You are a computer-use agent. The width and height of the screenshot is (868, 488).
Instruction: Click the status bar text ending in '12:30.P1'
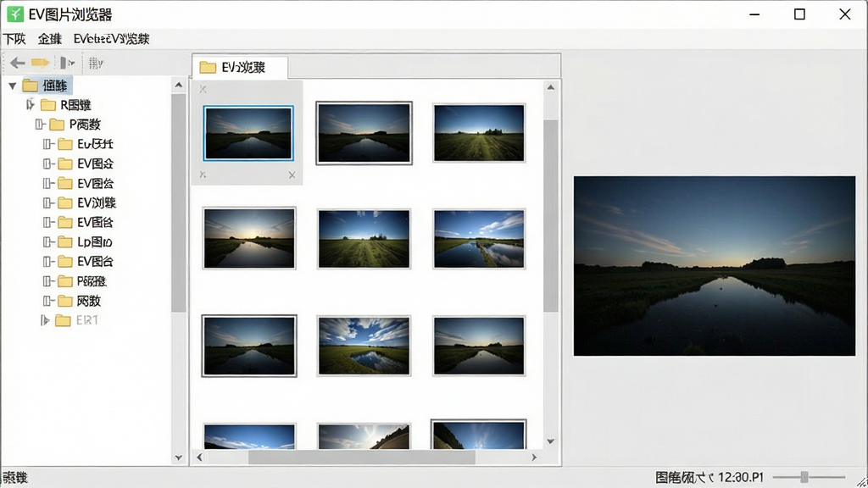pyautogui.click(x=709, y=477)
